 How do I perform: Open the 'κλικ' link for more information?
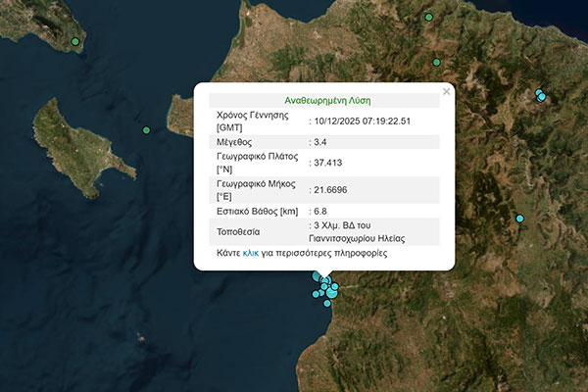251,253
